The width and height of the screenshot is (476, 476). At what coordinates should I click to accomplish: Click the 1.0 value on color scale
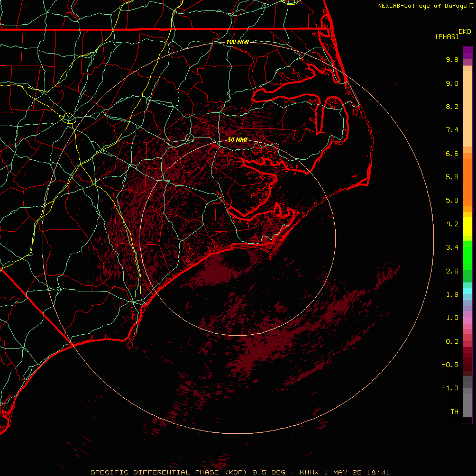click(x=452, y=318)
